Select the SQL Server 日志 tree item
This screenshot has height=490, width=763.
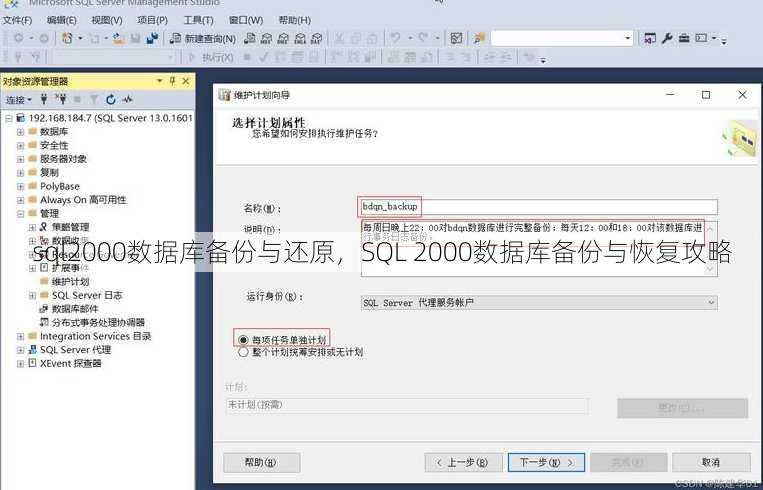pos(87,295)
